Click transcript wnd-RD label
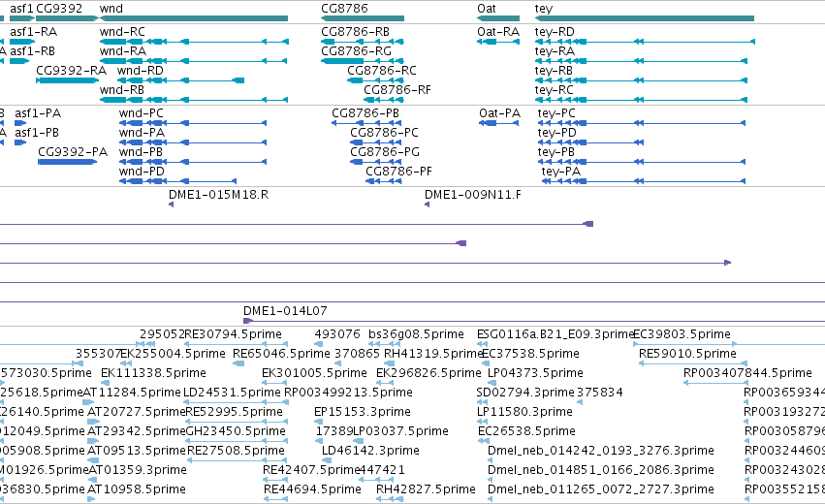The height and width of the screenshot is (504, 825). [140, 71]
